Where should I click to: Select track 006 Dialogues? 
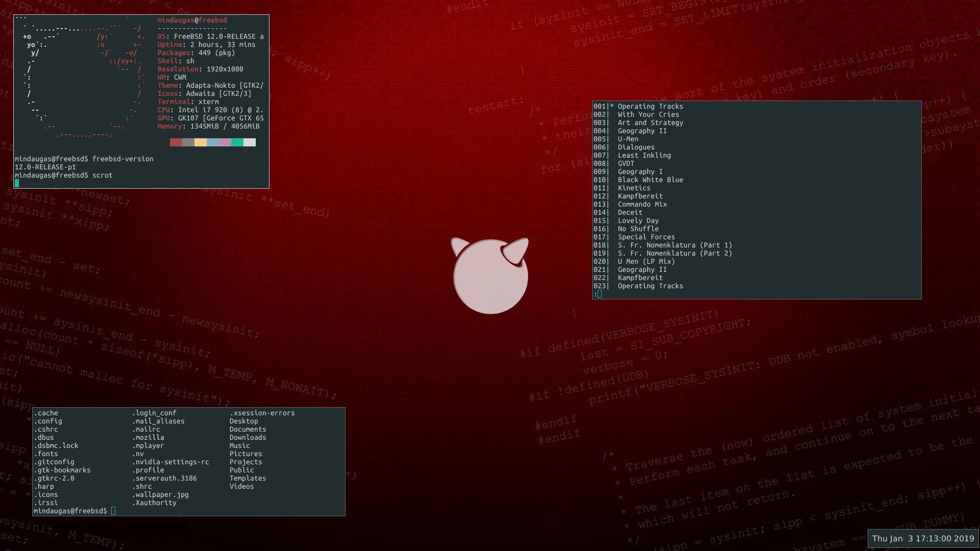[624, 147]
